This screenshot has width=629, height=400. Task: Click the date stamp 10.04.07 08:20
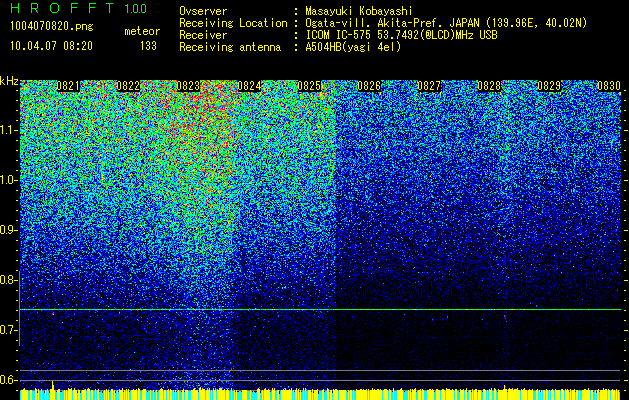pos(51,46)
